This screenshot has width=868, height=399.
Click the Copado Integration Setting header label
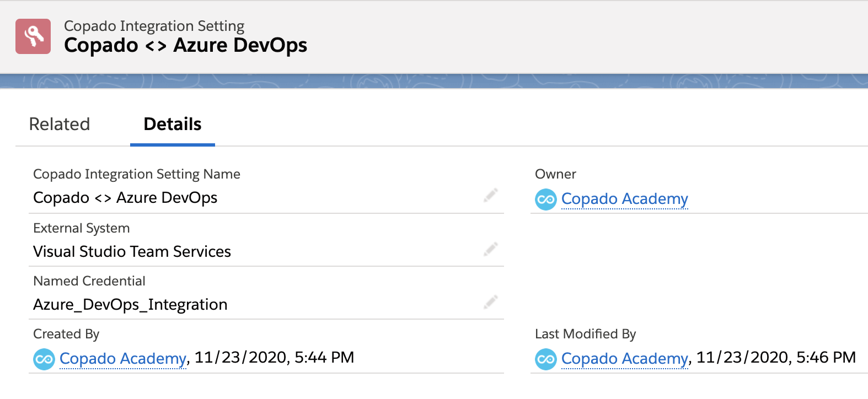click(x=154, y=26)
